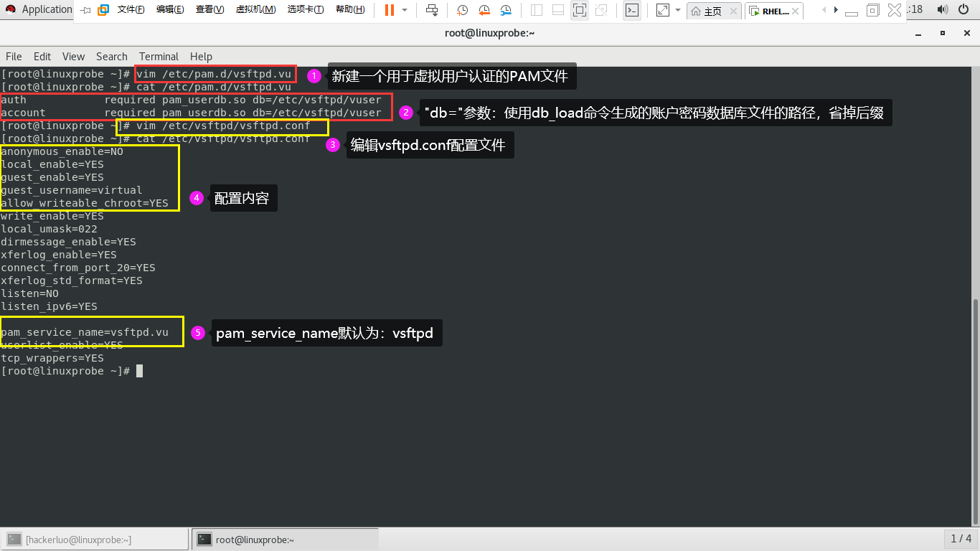Open the 文件(F) menu
Image resolution: width=980 pixels, height=551 pixels.
click(131, 10)
